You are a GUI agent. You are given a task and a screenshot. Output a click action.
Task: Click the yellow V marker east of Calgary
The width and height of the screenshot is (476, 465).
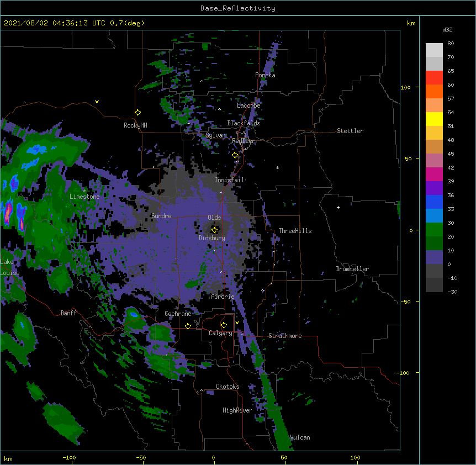pyautogui.click(x=237, y=323)
